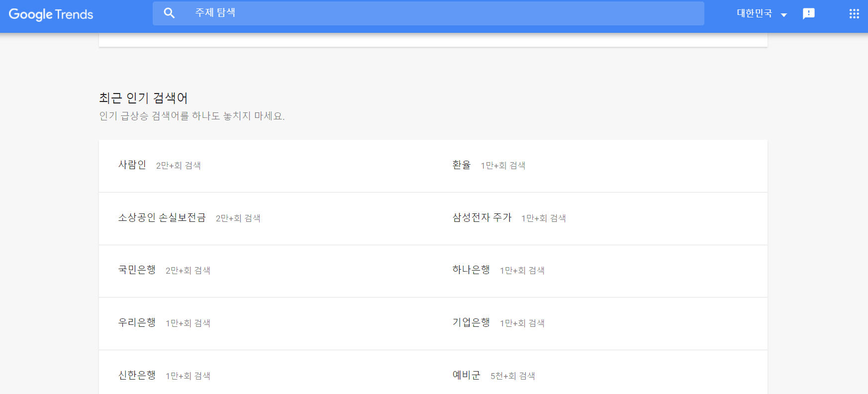Click the 2만+회 검색 count beside 사람인
This screenshot has height=394, width=868.
click(179, 166)
